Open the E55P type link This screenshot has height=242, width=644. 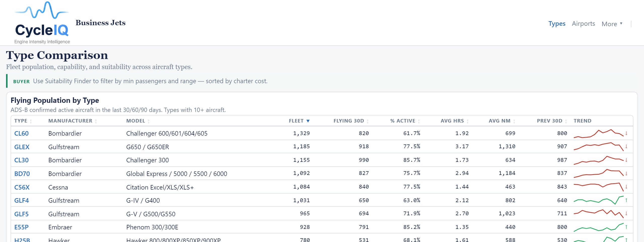(x=21, y=227)
